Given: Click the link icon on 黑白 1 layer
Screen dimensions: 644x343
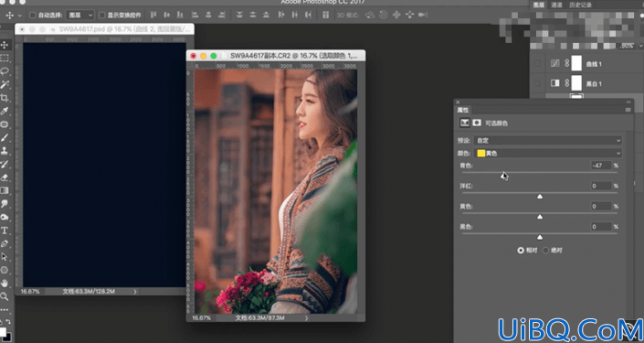Looking at the screenshot, I should coord(566,83).
